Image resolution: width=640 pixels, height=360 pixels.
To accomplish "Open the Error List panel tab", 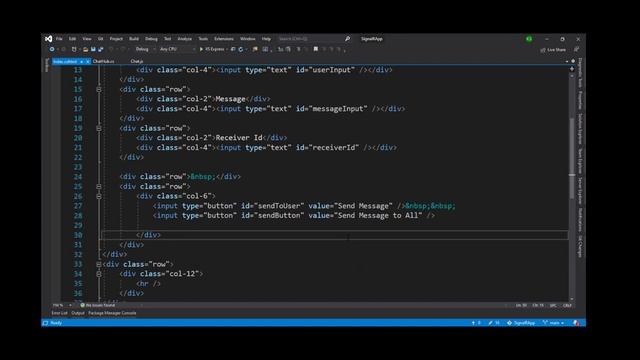I will [x=60, y=313].
